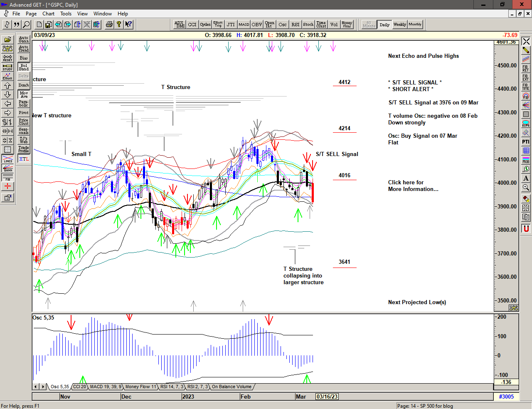
Task: Click the Elliott wave tool icon
Action: (7, 76)
